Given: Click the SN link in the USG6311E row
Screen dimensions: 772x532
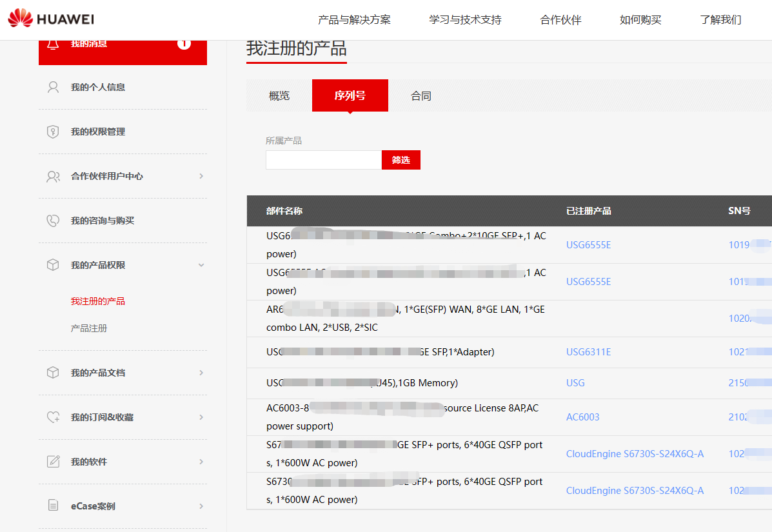Looking at the screenshot, I should click(x=749, y=352).
